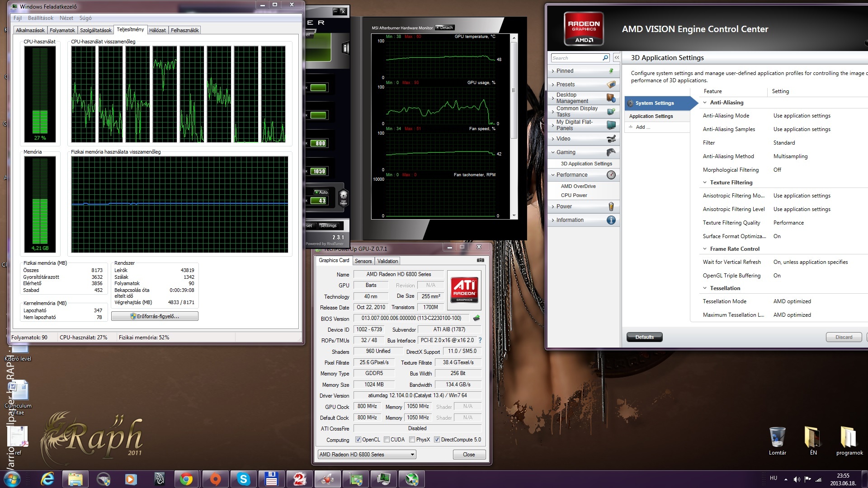Open Internet Explorer from taskbar
The height and width of the screenshot is (488, 868).
47,479
